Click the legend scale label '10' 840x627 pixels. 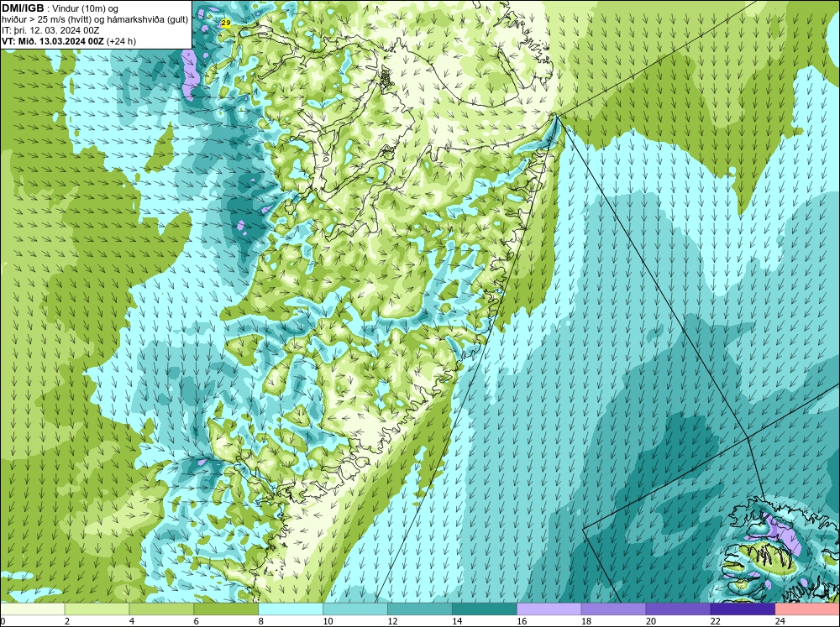[x=328, y=621]
